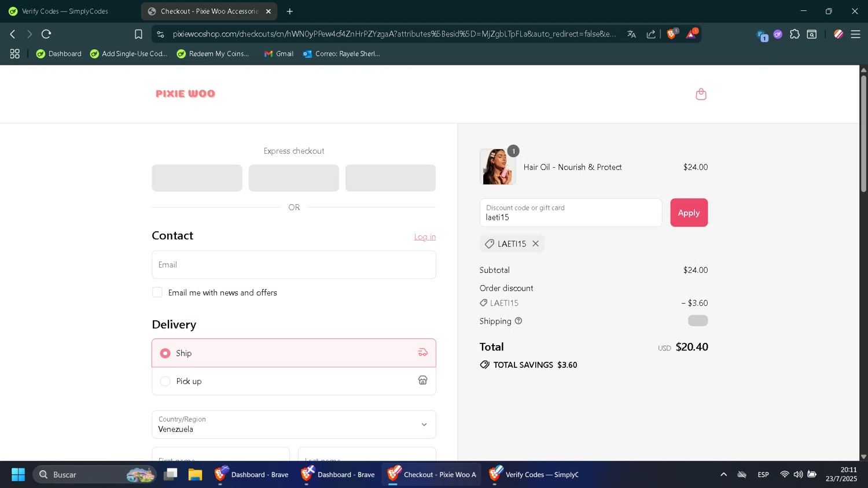Click the Hair Oil product thumbnail

coord(498,167)
